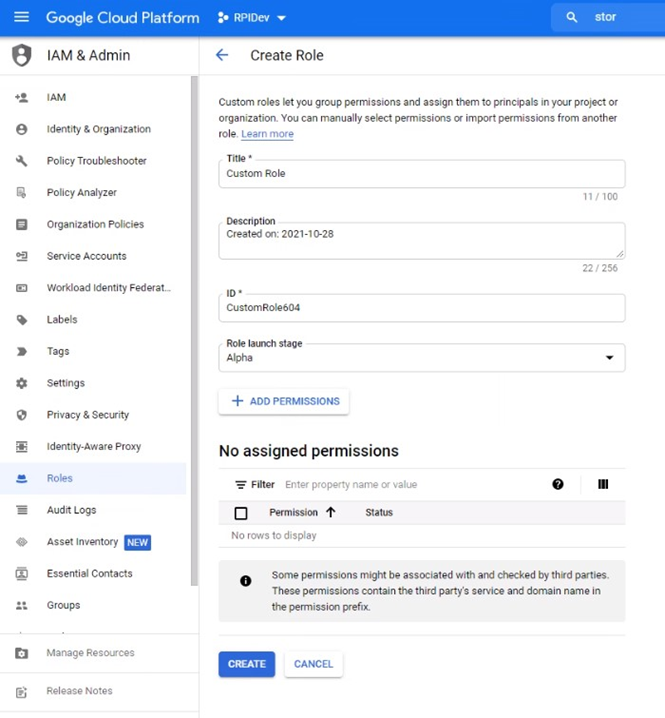Open the hamburger navigation menu

click(x=22, y=17)
